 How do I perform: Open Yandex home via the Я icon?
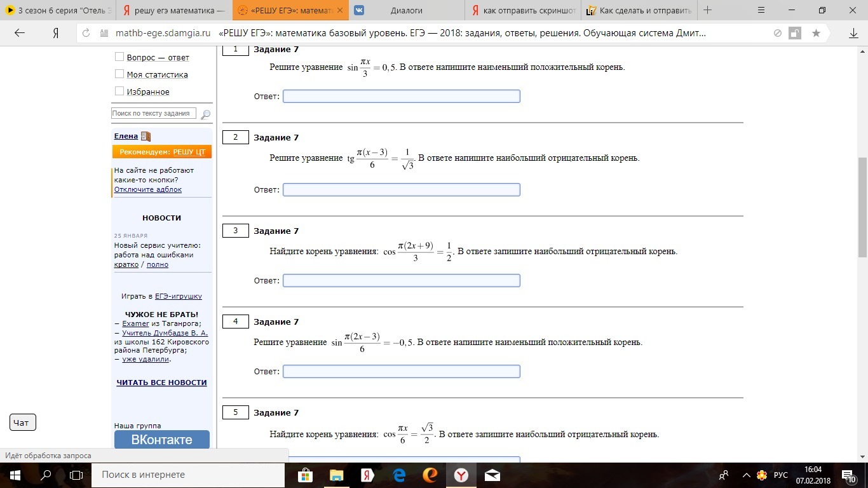click(x=56, y=33)
